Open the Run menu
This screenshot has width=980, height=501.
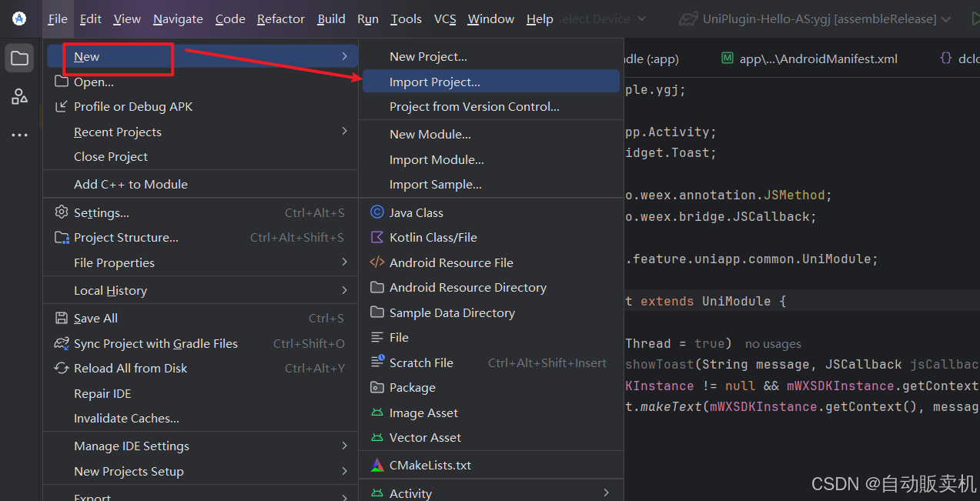click(x=368, y=18)
